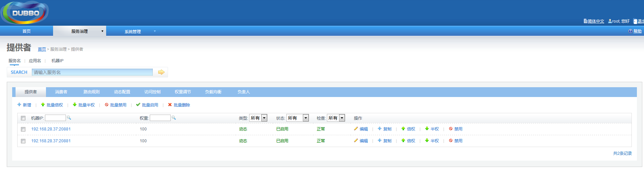This screenshot has width=644, height=169.
Task: Switch language via 简体中文
Action: tap(596, 21)
